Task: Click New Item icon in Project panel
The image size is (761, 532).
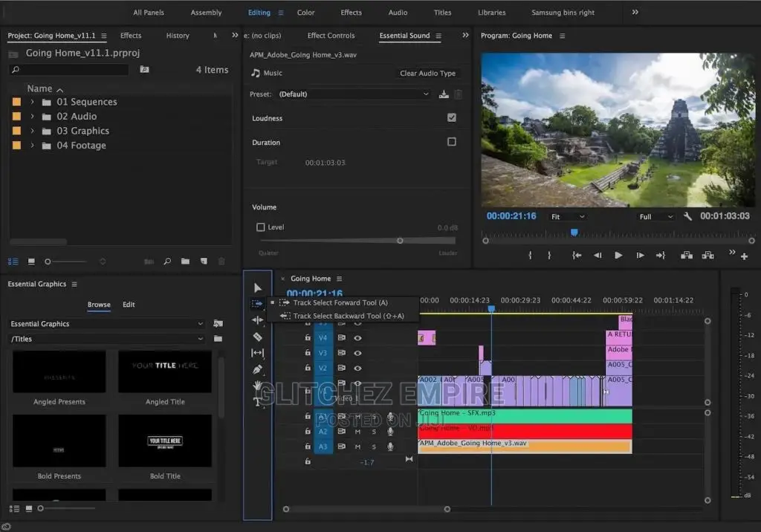Action: 204,261
